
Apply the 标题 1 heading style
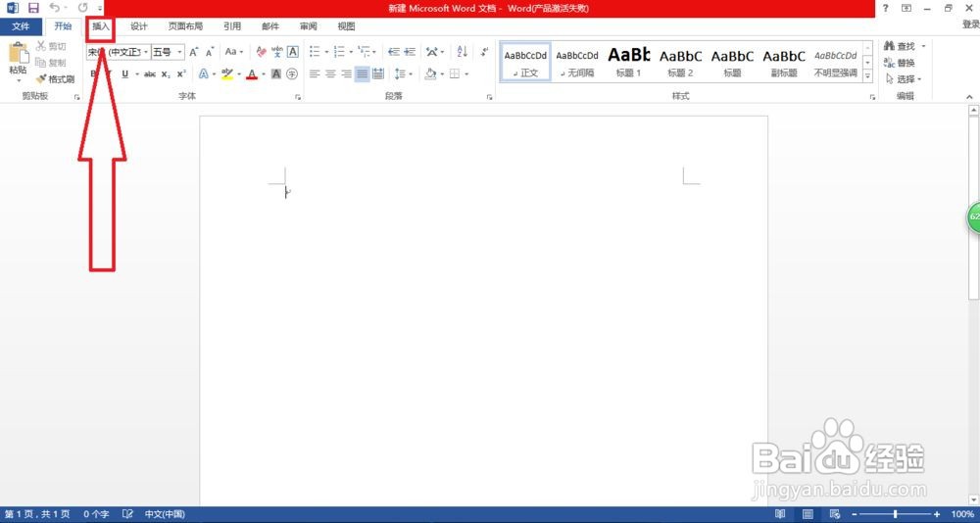click(x=629, y=62)
